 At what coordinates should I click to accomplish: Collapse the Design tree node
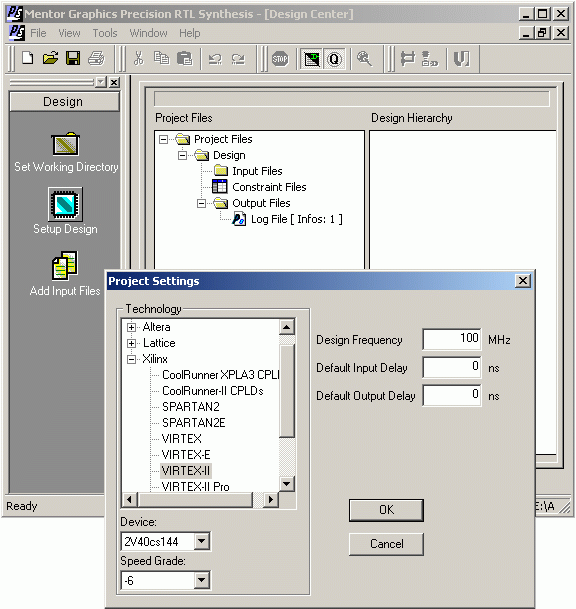pos(183,155)
